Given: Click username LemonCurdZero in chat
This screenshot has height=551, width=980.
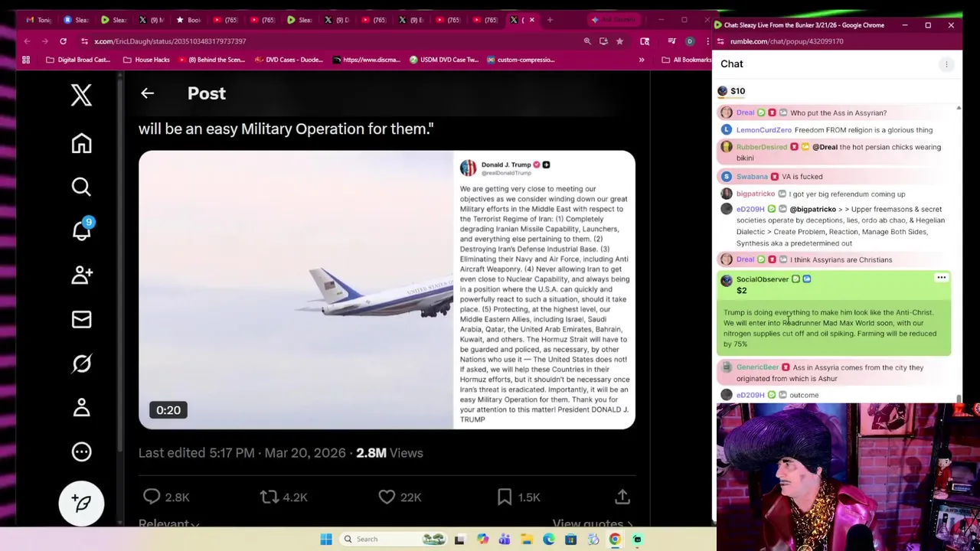Looking at the screenshot, I should pyautogui.click(x=764, y=130).
